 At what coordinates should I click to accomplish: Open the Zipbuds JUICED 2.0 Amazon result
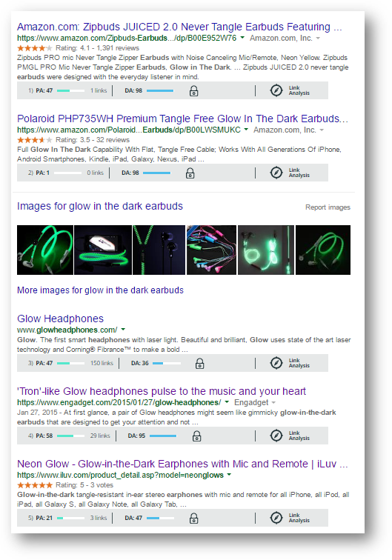pos(179,27)
